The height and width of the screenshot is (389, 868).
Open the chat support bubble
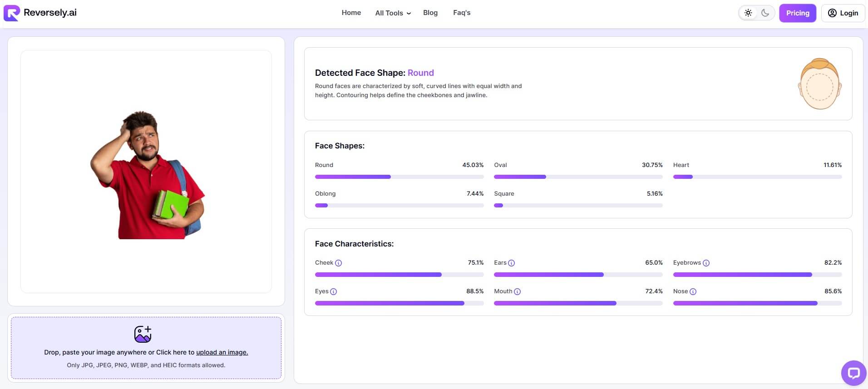(853, 373)
